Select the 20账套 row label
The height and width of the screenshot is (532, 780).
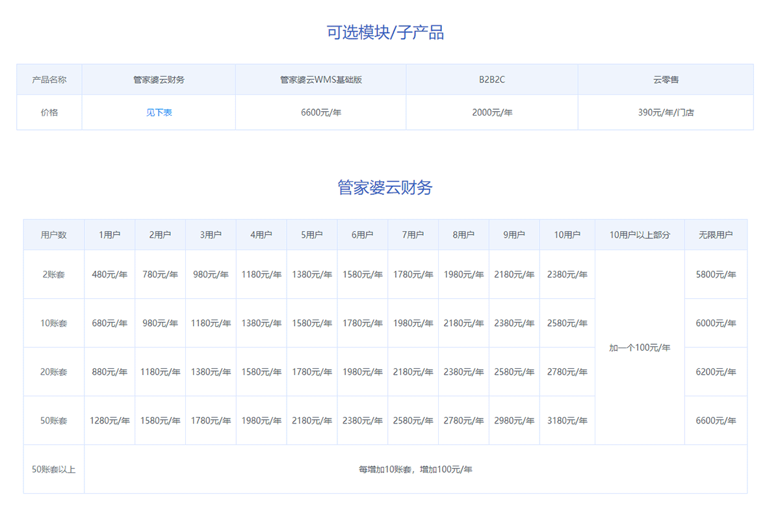[x=54, y=372]
